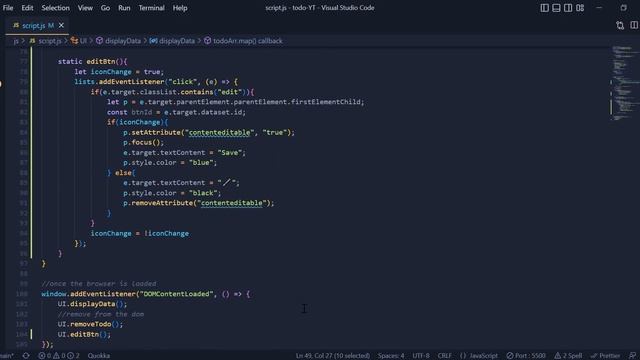The width and height of the screenshot is (640, 360).
Task: Click the Split Editor icon
Action: 634,25
